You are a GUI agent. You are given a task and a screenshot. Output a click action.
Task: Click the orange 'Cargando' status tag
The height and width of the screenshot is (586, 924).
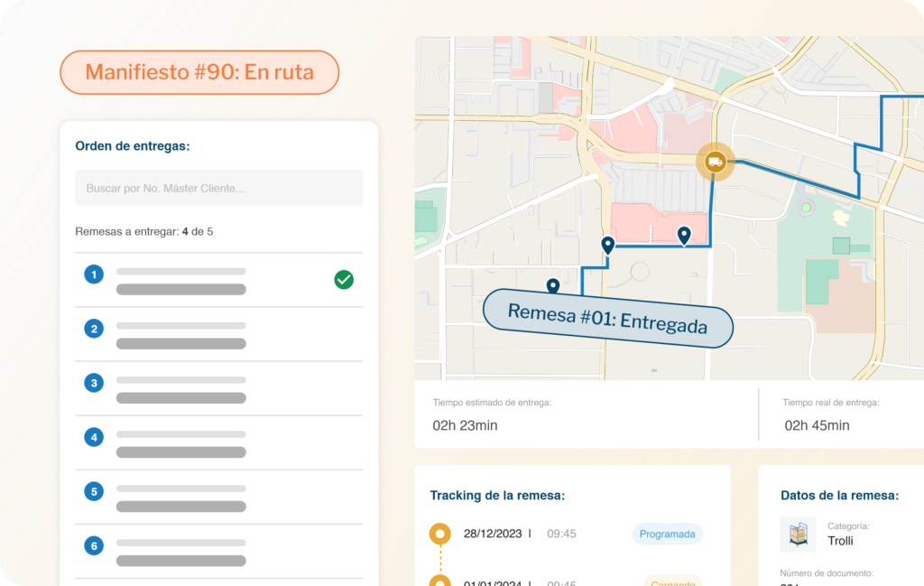tap(672, 580)
